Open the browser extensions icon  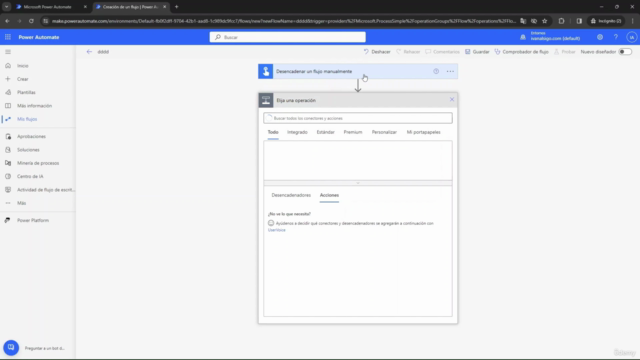click(x=561, y=21)
